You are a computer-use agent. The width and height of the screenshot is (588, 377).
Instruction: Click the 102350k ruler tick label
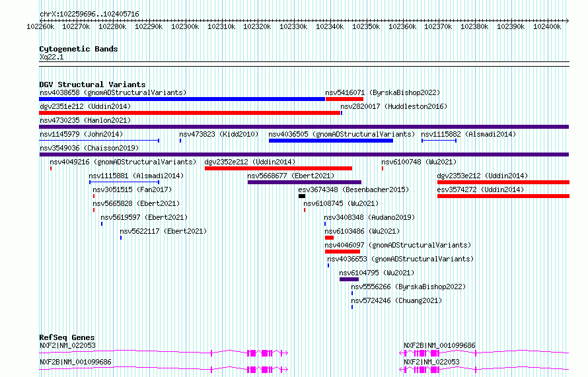pyautogui.click(x=366, y=26)
